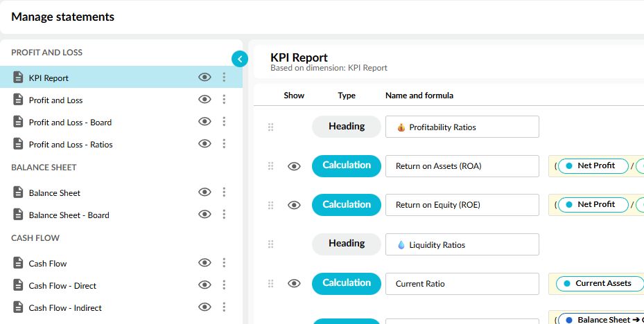
Task: Hide the Return on Assets (ROA) row
Action: pos(294,166)
